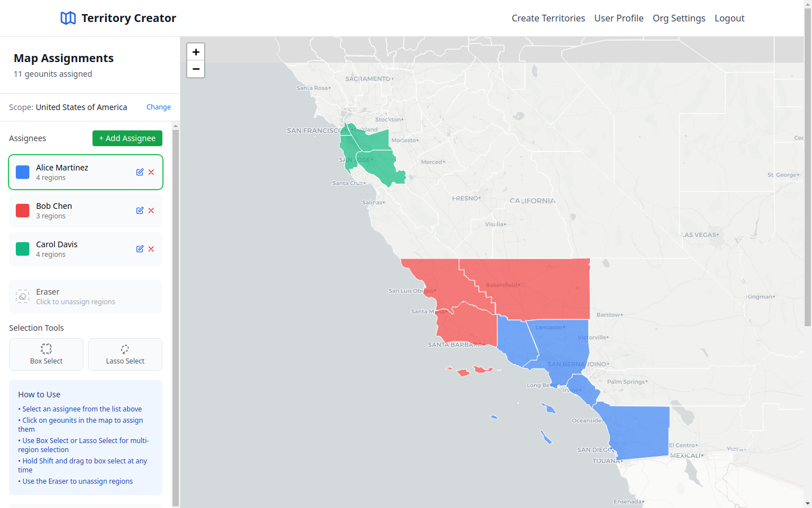Screen dimensions: 812x508
Task: Delete the Bob Chen assignee
Action: [151, 211]
